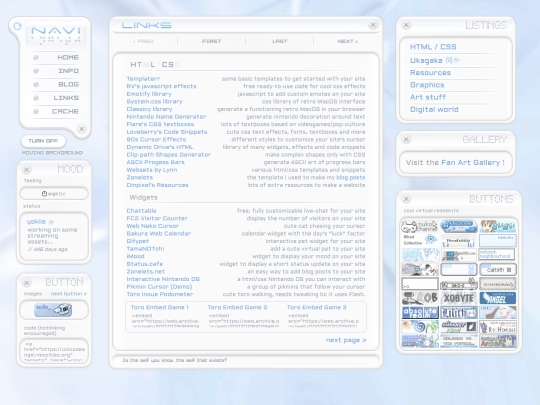540x405 pixels.
Task: Open the absolute realm button
Action: click(419, 312)
